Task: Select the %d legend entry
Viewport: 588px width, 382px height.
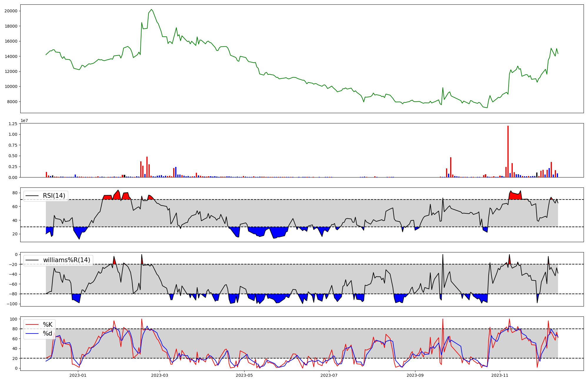Action: [48, 333]
